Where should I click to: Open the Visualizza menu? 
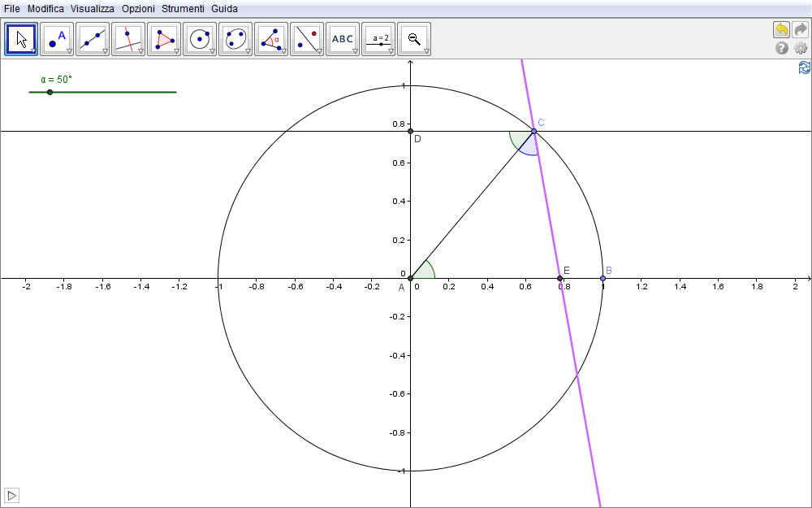[92, 8]
